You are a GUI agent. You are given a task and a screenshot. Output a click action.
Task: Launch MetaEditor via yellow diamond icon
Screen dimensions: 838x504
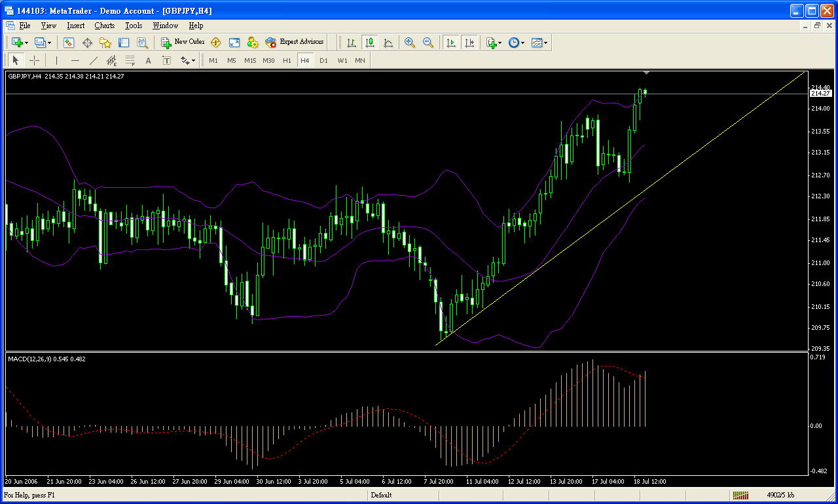click(x=215, y=43)
